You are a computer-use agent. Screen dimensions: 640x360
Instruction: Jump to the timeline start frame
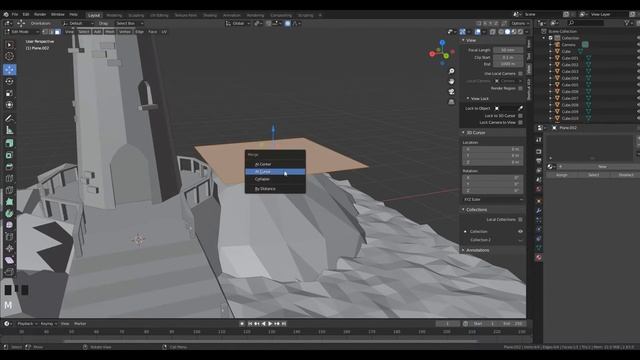(x=250, y=324)
